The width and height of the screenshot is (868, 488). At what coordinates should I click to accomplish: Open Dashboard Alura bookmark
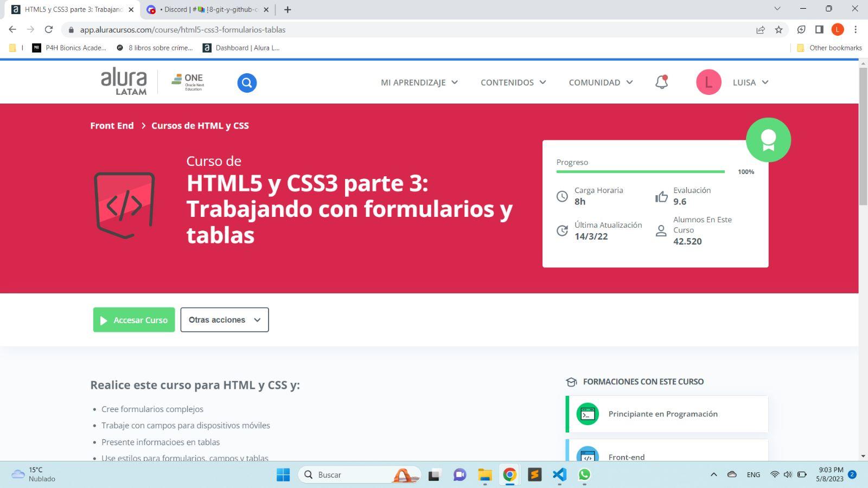click(x=241, y=48)
